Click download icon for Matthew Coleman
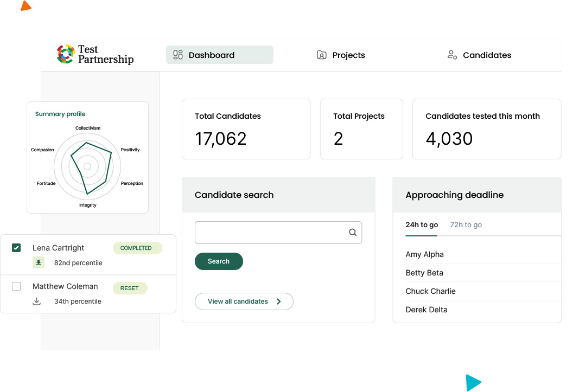Screen dimensions: 573x392 37,301
